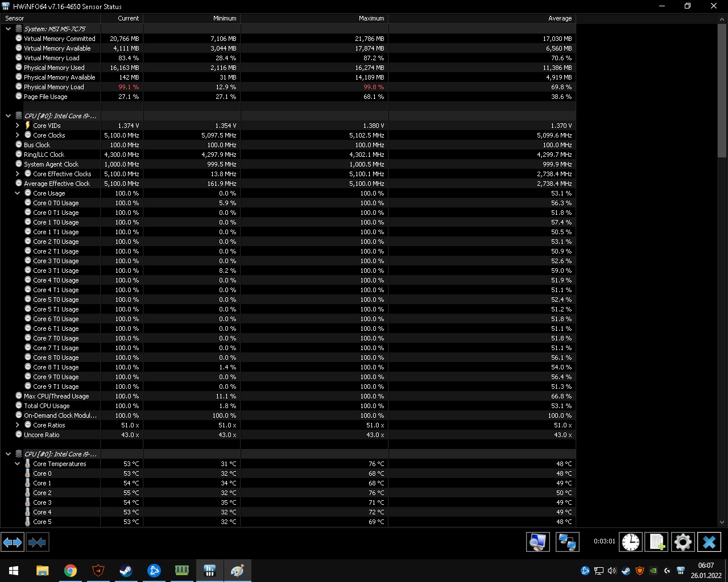Select the On-Demand Clock Modulation row
This screenshot has width=728, height=582.
click(288, 415)
